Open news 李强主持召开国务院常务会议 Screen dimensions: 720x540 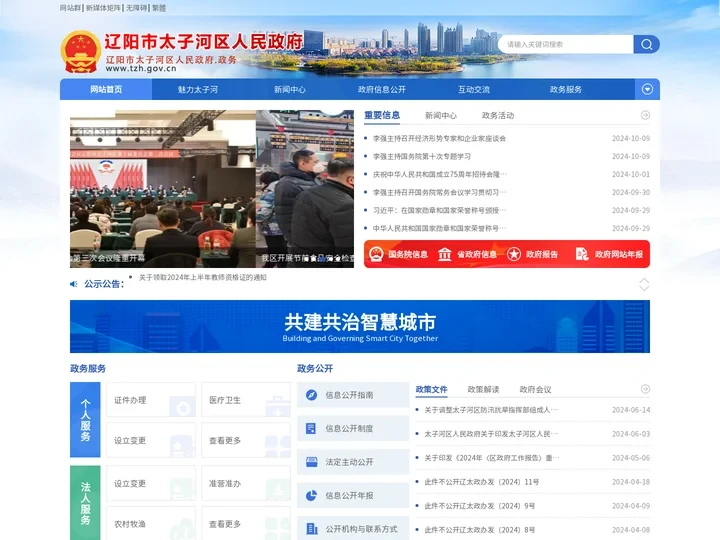tap(439, 192)
